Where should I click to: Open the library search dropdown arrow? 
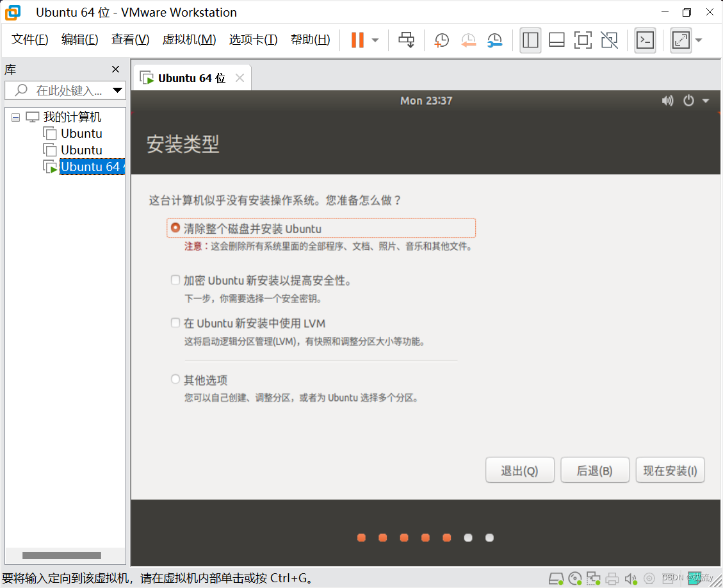click(x=118, y=90)
